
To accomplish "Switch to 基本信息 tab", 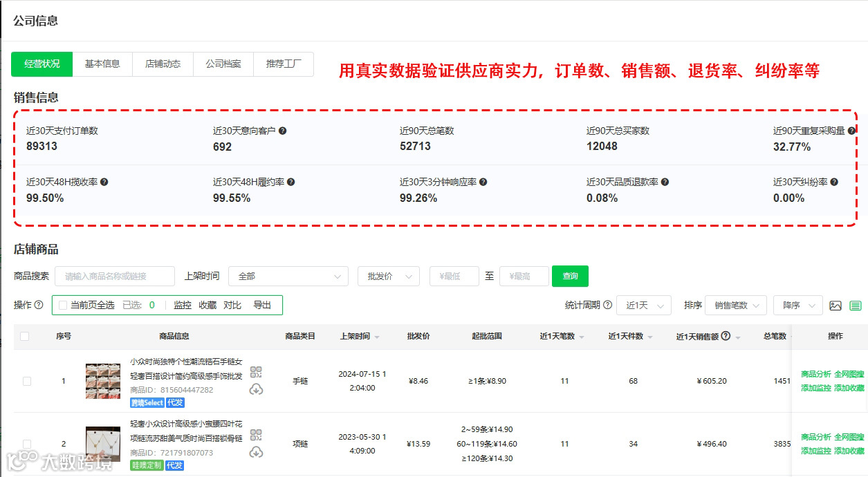I will (102, 64).
